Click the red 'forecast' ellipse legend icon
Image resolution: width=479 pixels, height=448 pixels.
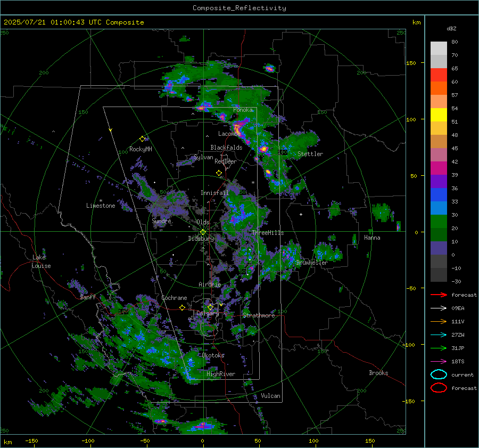(x=439, y=388)
